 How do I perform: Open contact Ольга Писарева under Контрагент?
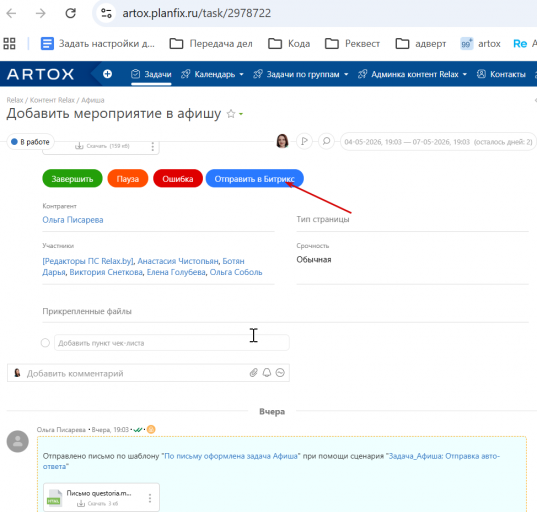[73, 220]
